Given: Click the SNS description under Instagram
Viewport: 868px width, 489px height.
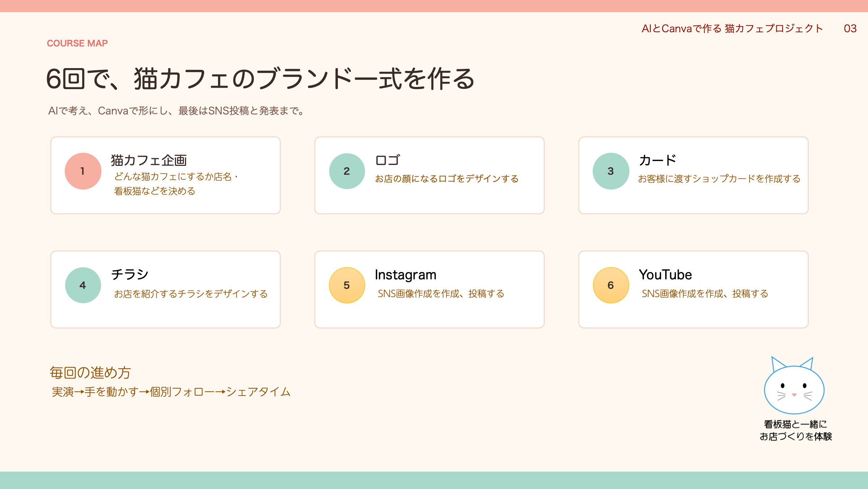Looking at the screenshot, I should [441, 293].
